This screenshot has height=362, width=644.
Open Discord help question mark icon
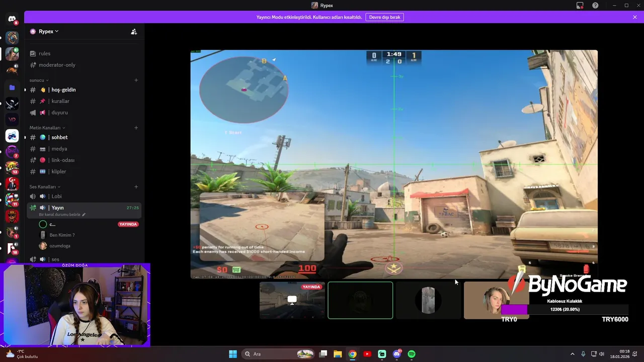pyautogui.click(x=596, y=6)
